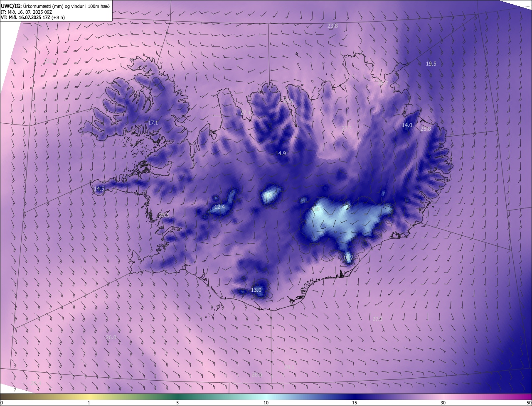Click the 14.5 value at the western tip
532x406 pixels.
[99, 188]
